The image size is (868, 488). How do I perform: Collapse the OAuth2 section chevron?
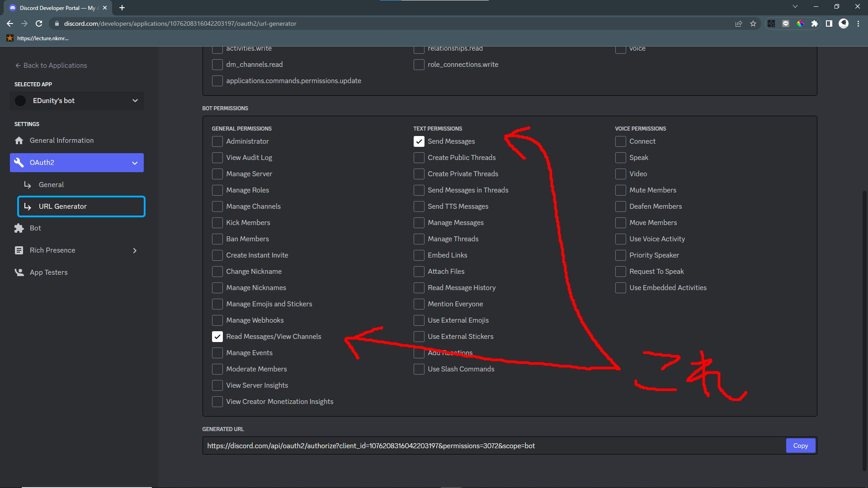tap(135, 163)
